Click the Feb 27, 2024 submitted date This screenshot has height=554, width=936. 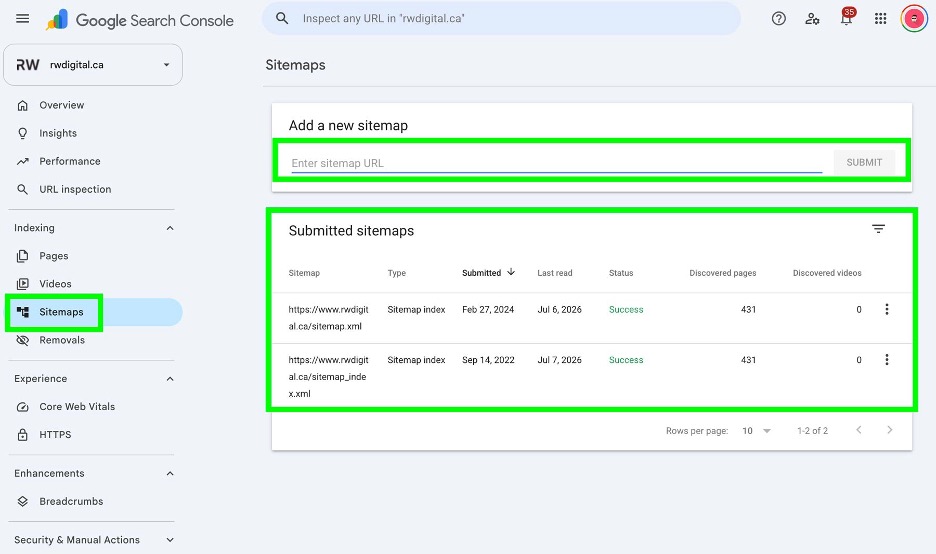[488, 309]
